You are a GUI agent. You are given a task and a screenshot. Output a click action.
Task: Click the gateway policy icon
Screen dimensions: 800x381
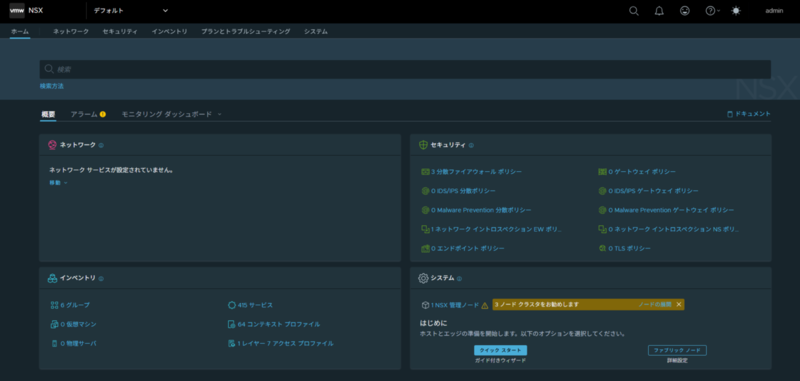602,172
